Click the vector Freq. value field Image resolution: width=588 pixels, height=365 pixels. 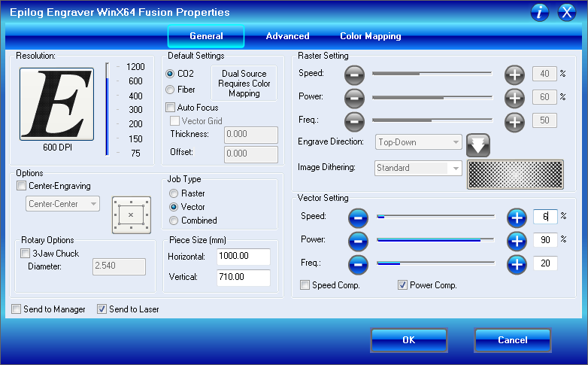(545, 263)
